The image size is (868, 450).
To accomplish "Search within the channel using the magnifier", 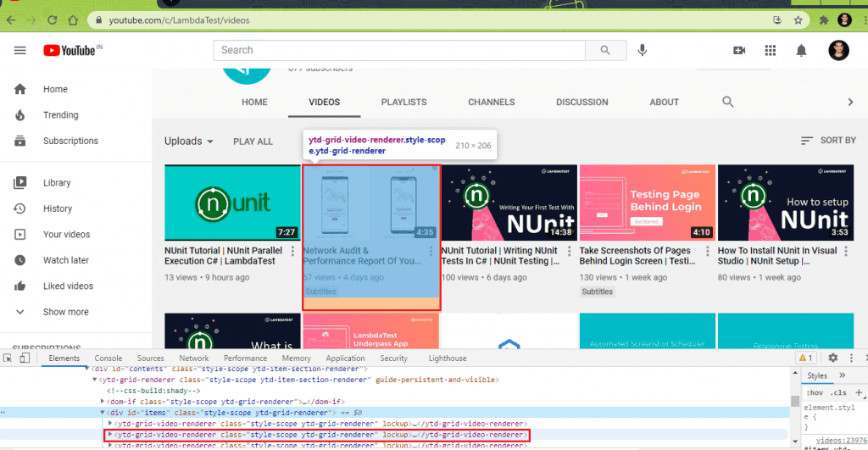I will pyautogui.click(x=727, y=102).
